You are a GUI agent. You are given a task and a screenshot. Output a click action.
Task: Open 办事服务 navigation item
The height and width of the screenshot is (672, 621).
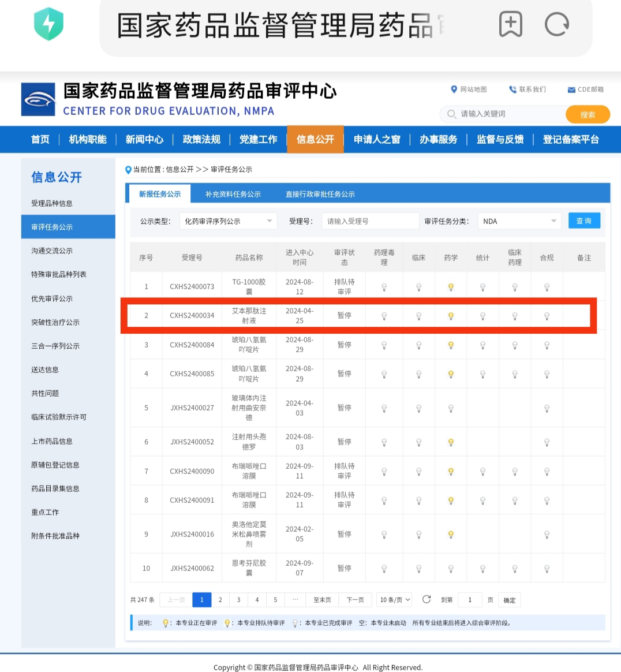coord(439,139)
